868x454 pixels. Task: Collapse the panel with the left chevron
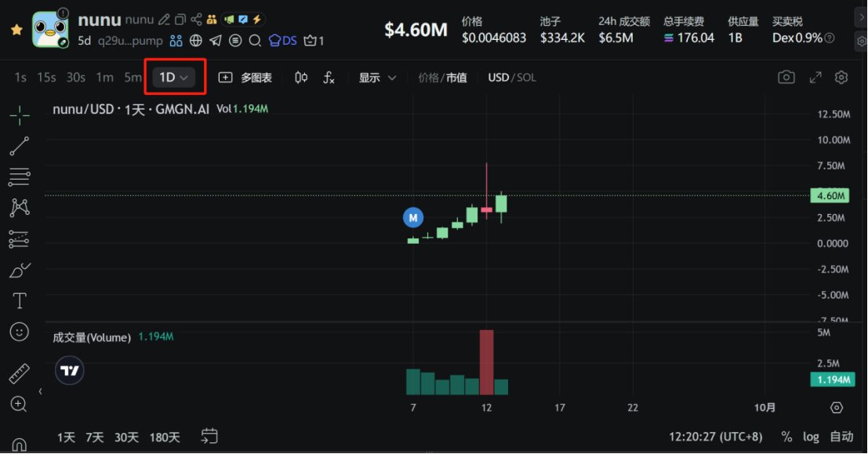(41, 391)
